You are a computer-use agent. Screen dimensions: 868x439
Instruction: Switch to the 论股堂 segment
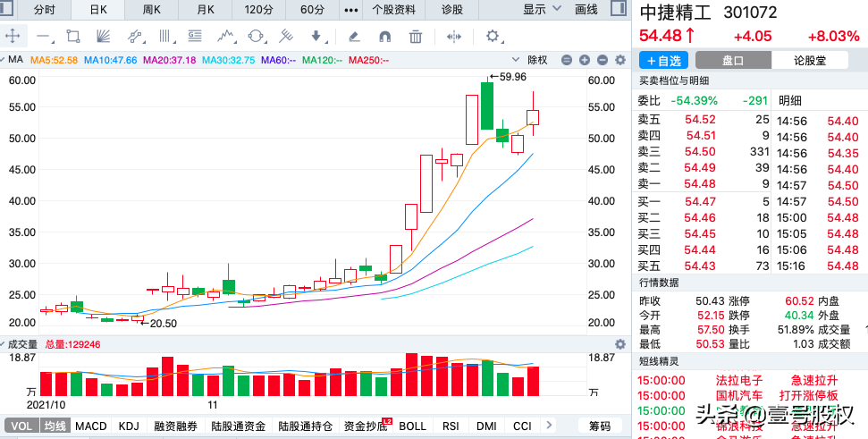[809, 60]
